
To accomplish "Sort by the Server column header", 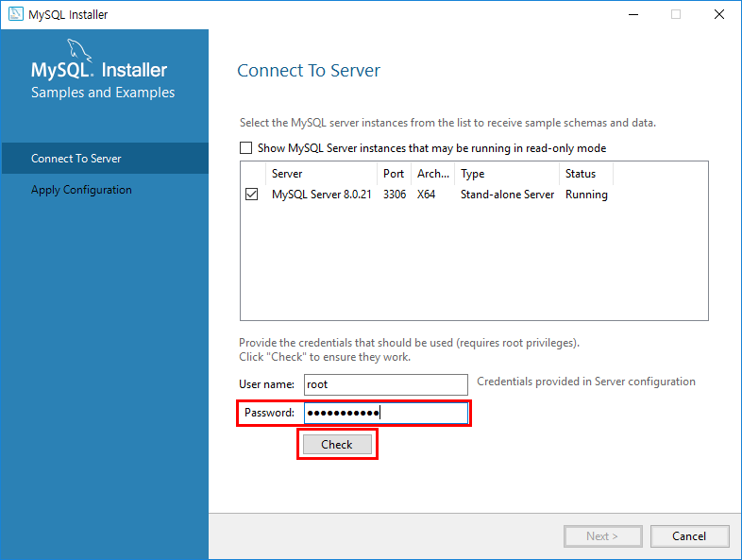I will click(322, 174).
